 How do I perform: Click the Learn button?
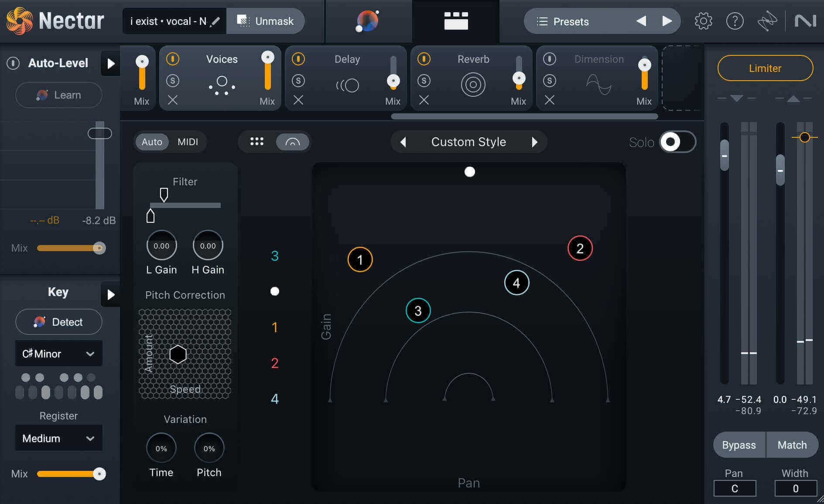click(59, 95)
